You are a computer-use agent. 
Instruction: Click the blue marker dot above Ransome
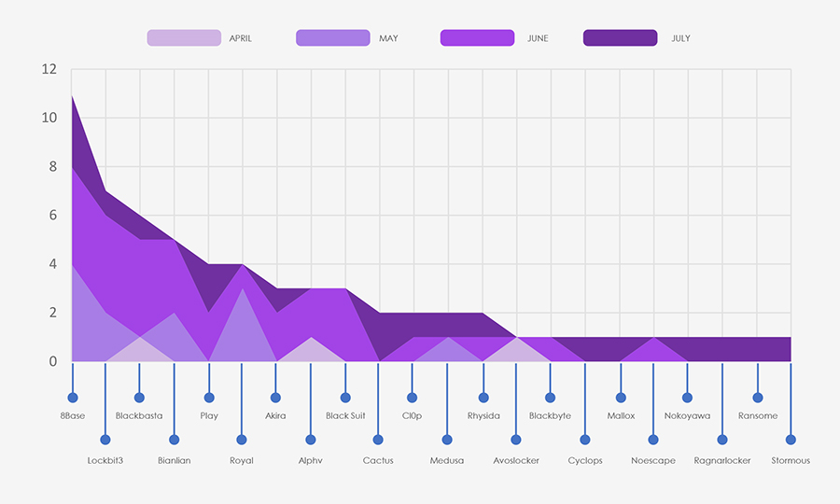[758, 398]
